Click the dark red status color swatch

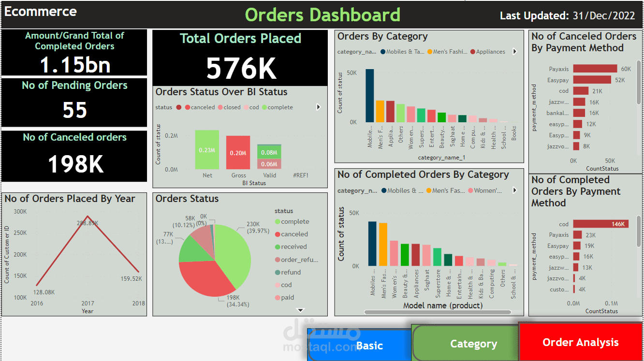click(178, 107)
